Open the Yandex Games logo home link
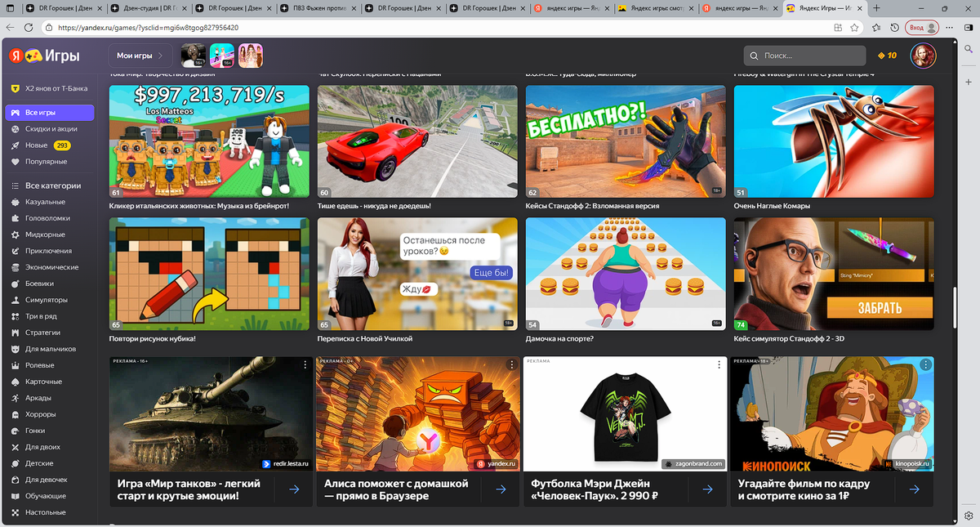 pos(44,56)
